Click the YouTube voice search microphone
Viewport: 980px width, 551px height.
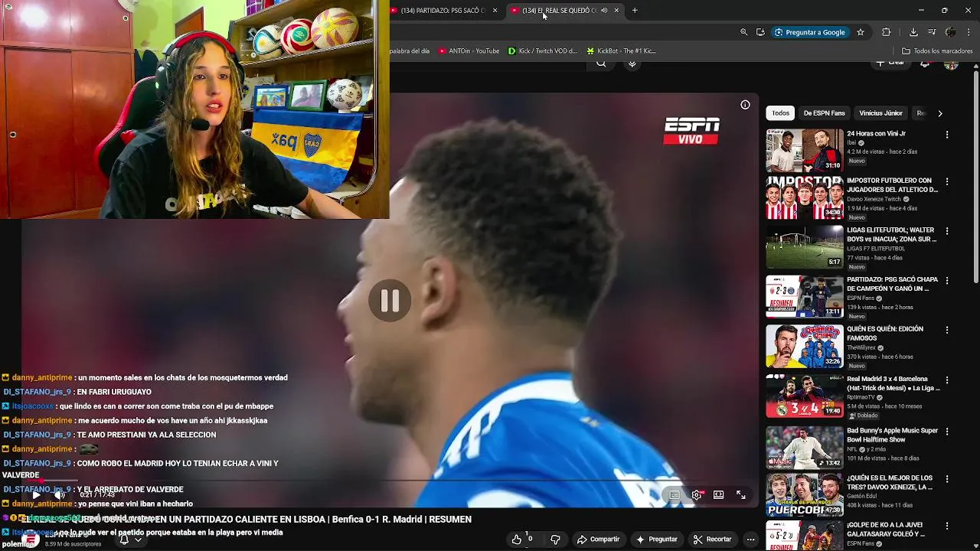point(632,63)
